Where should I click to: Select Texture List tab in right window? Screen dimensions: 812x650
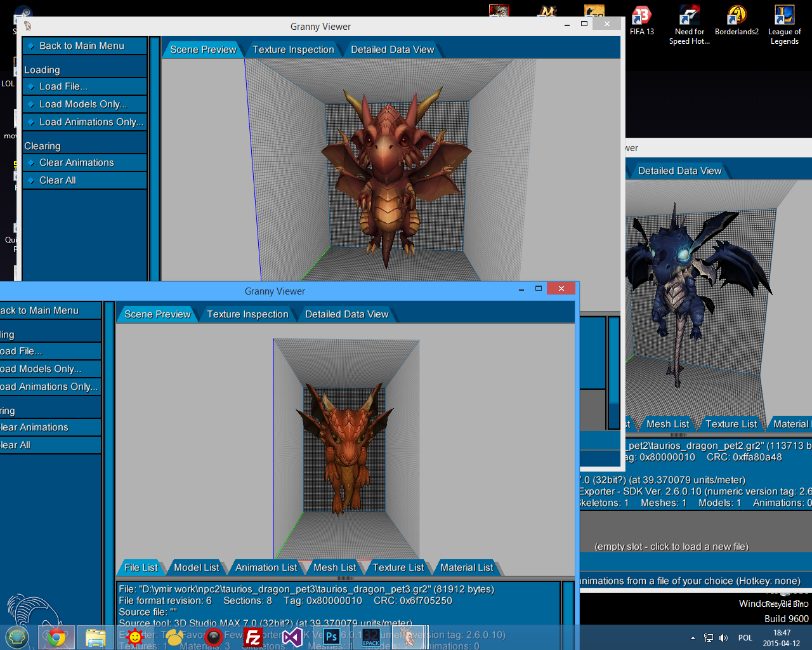click(731, 424)
